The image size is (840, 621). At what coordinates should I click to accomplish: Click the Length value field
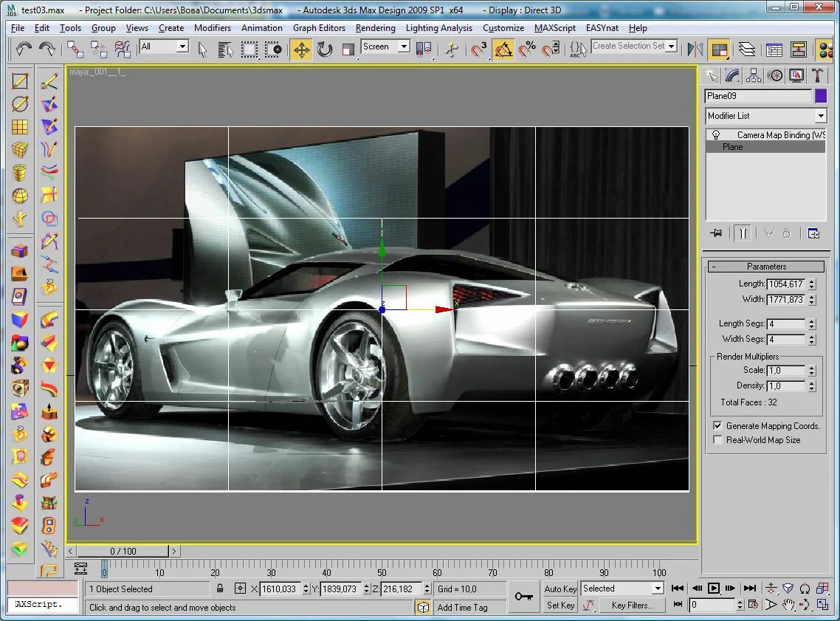tap(786, 284)
